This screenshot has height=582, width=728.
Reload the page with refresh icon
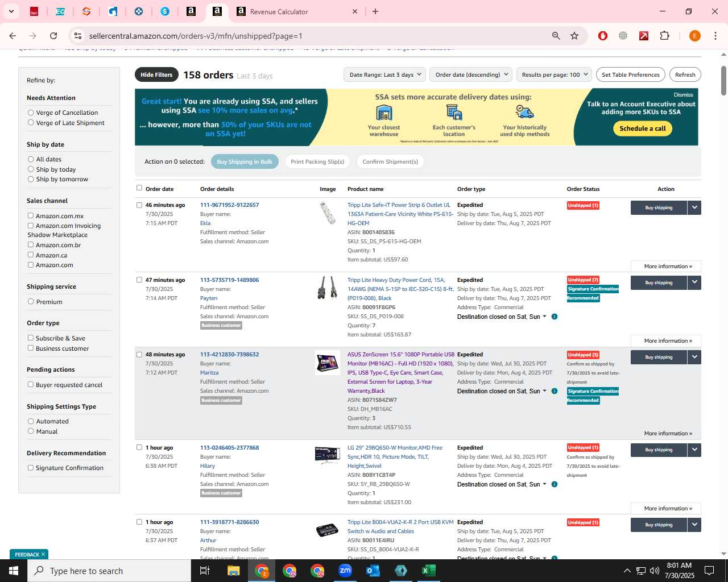coord(53,36)
